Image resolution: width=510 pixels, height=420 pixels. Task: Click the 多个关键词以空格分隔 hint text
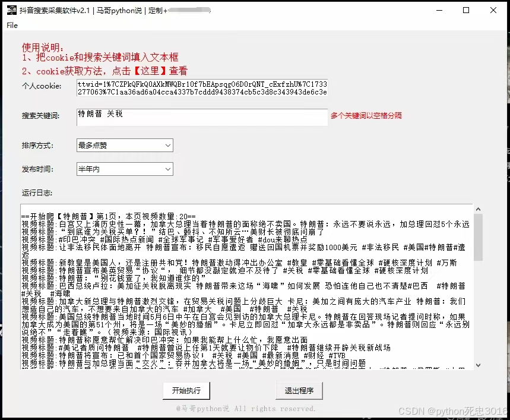[x=366, y=115]
